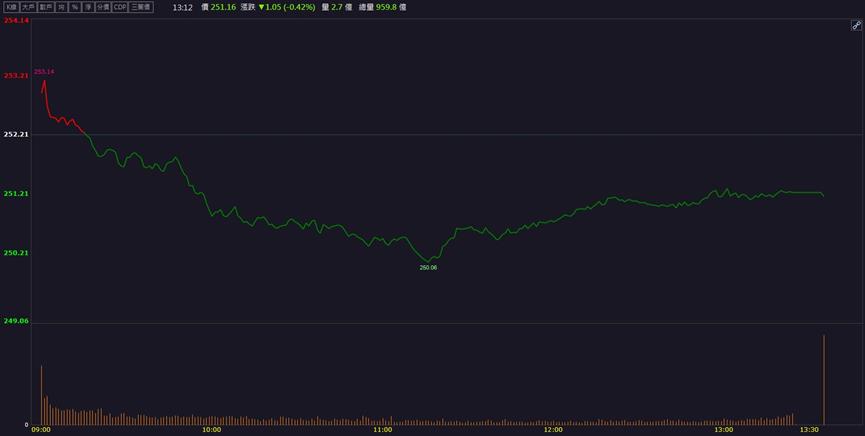Click the 09:00 time axis label
Image resolution: width=865 pixels, height=436 pixels.
coord(41,429)
